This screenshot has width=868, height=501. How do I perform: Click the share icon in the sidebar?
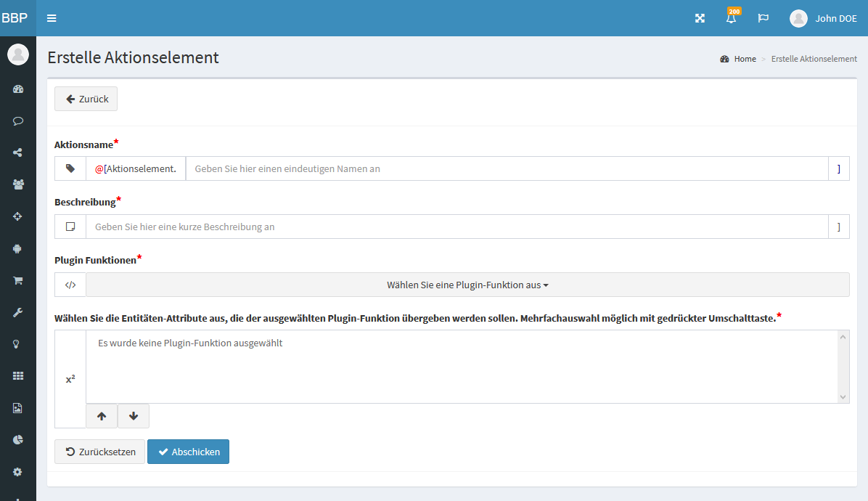click(x=18, y=152)
